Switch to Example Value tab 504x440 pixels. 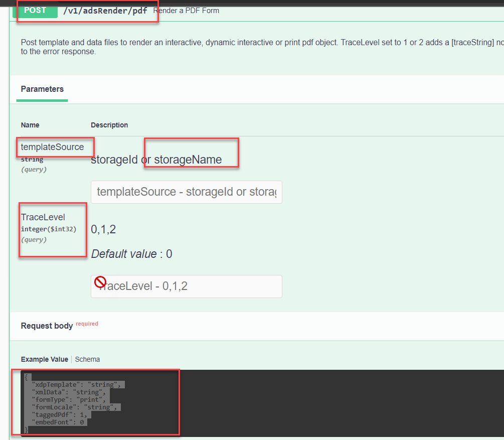[x=44, y=359]
